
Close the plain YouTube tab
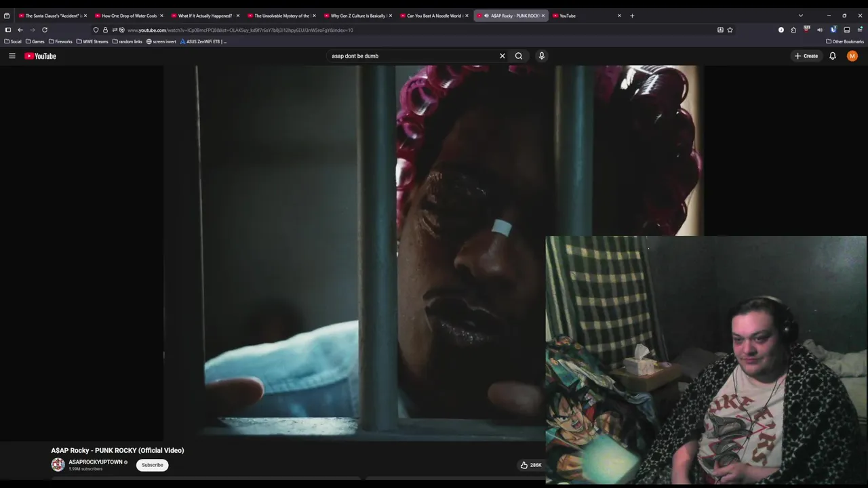619,16
